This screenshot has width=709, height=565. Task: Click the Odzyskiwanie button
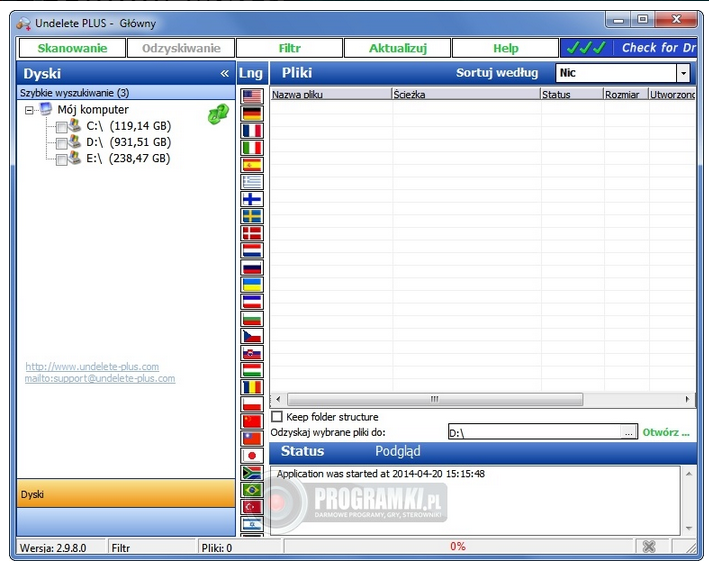point(181,48)
